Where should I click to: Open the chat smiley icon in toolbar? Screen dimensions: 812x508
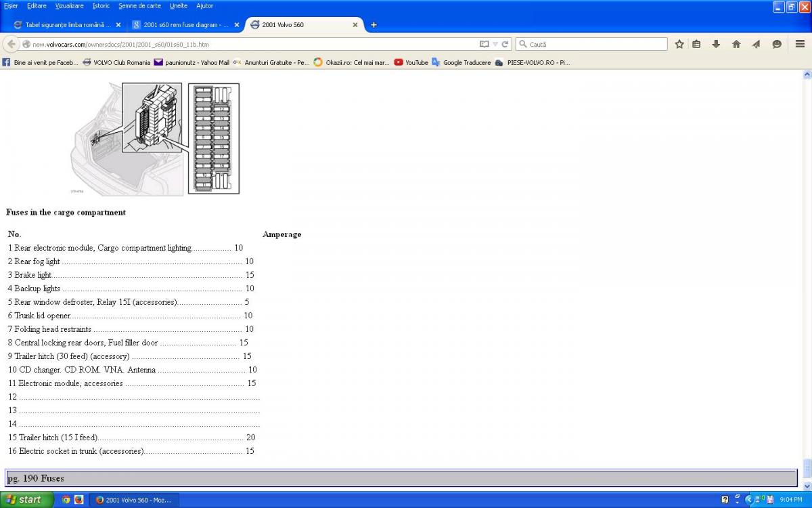[x=777, y=44]
